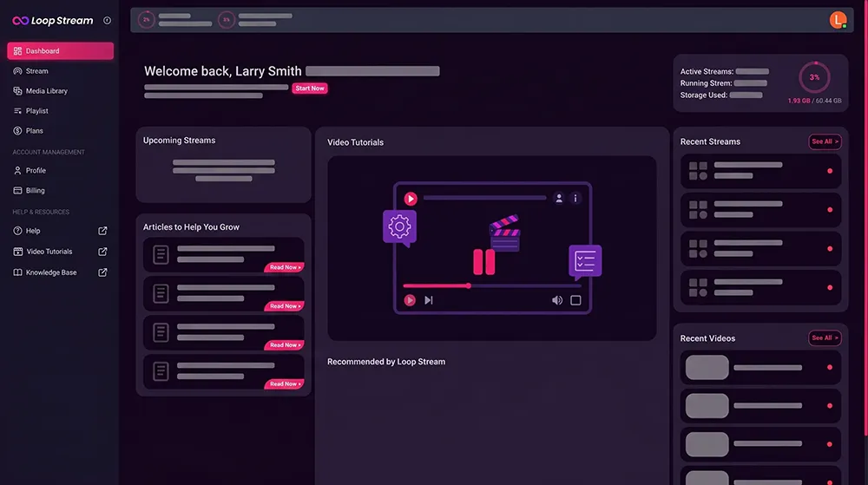Click the red dot on third recent video

tap(829, 444)
